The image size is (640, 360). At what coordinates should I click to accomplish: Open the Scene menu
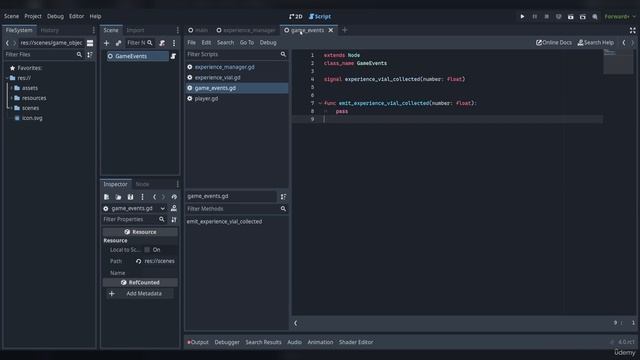11,16
